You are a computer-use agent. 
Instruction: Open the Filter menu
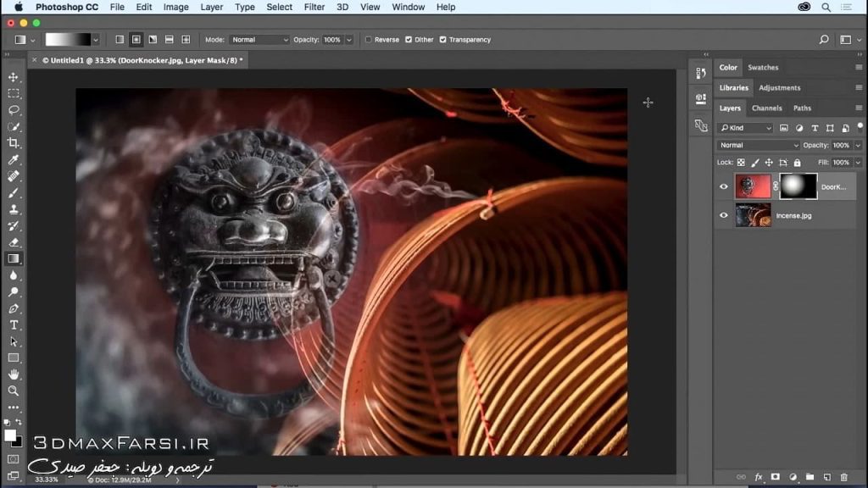[x=314, y=7]
